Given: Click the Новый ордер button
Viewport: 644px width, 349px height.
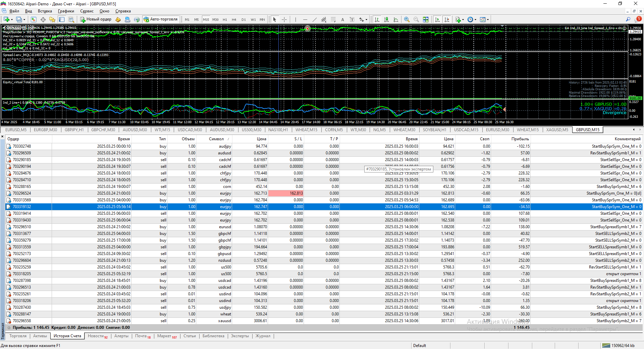Looking at the screenshot, I should coord(96,19).
